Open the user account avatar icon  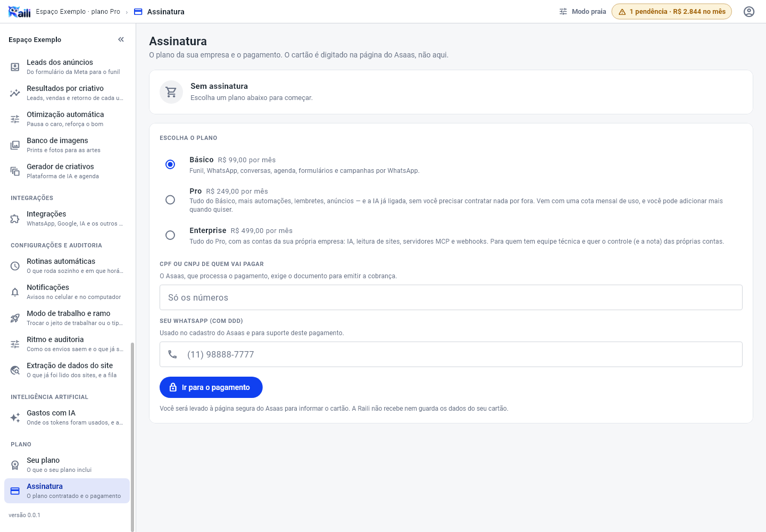(x=749, y=12)
